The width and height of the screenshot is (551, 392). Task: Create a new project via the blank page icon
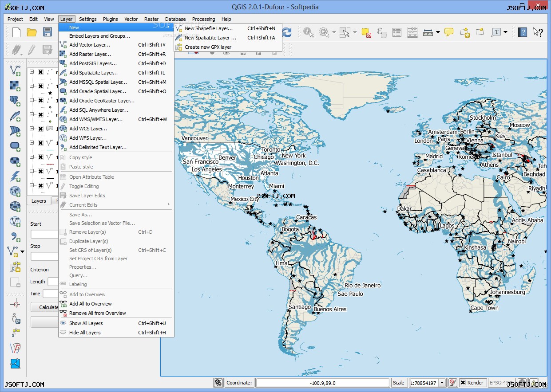coord(16,32)
